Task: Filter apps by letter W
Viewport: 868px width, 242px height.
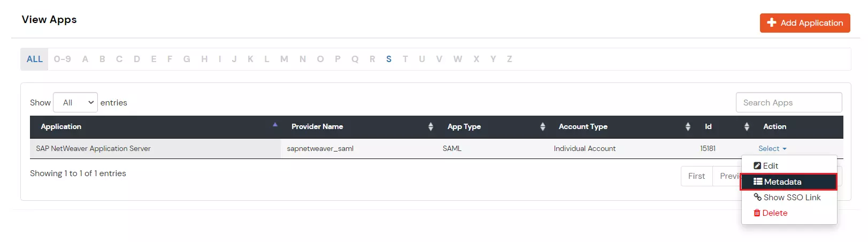Action: [458, 59]
